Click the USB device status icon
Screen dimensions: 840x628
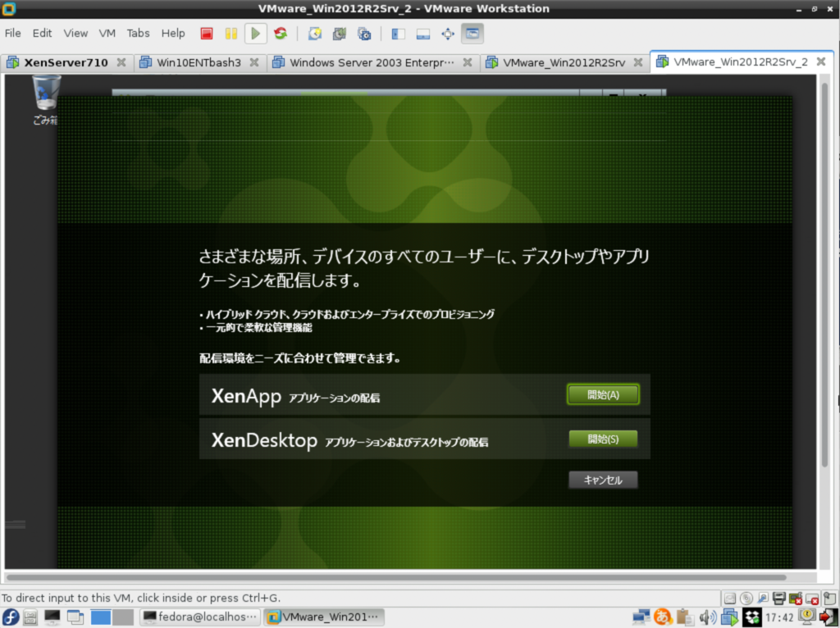tap(763, 598)
